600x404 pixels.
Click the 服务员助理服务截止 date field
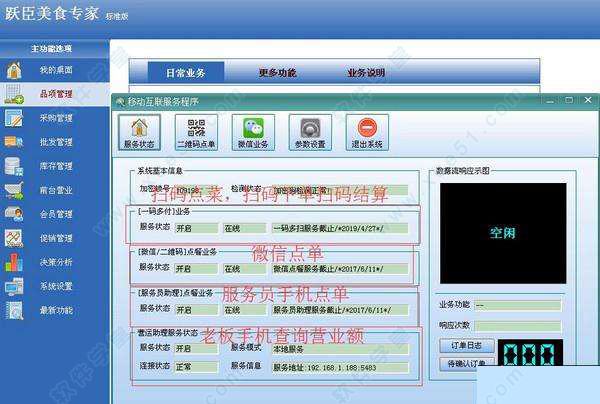pyautogui.click(x=340, y=310)
